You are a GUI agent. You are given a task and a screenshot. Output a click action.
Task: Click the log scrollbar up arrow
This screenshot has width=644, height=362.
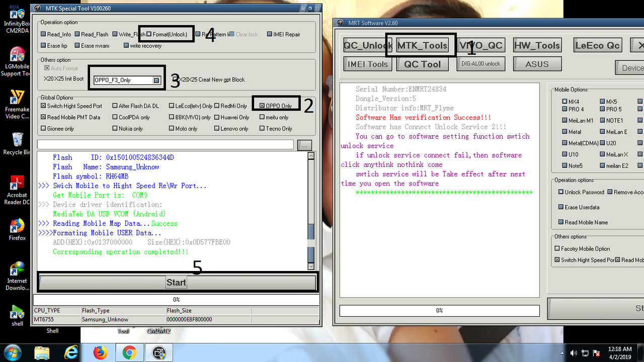(x=311, y=156)
